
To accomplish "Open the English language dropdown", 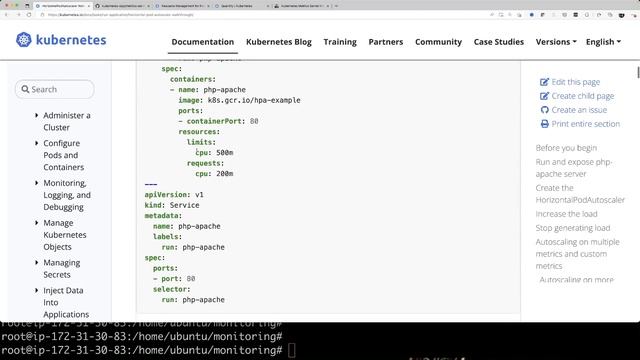I will (x=603, y=42).
